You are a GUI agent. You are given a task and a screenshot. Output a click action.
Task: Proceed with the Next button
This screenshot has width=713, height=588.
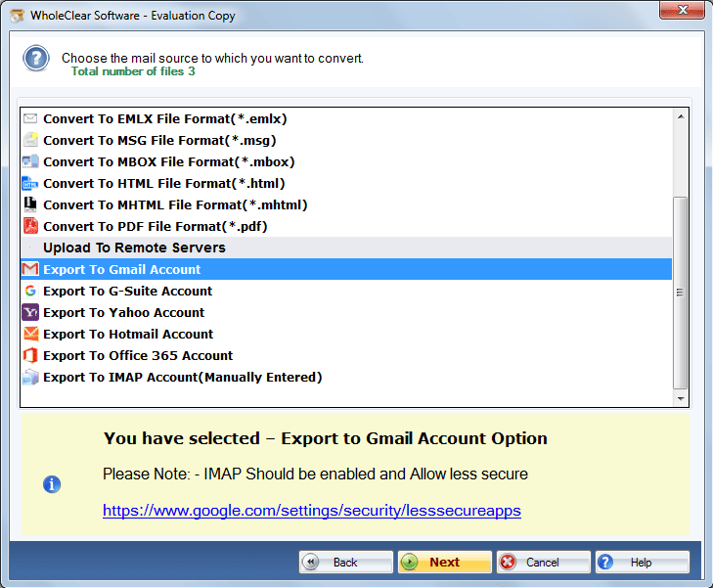(445, 563)
